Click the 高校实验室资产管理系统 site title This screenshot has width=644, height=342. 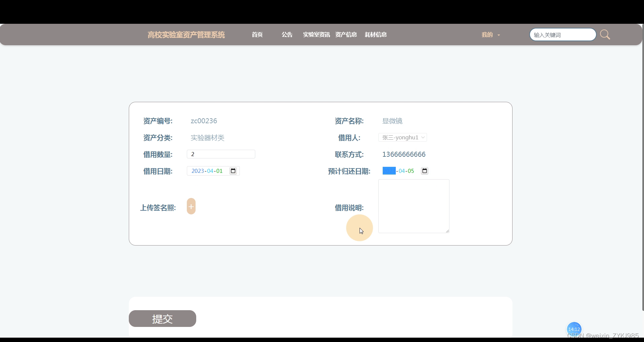(x=186, y=35)
